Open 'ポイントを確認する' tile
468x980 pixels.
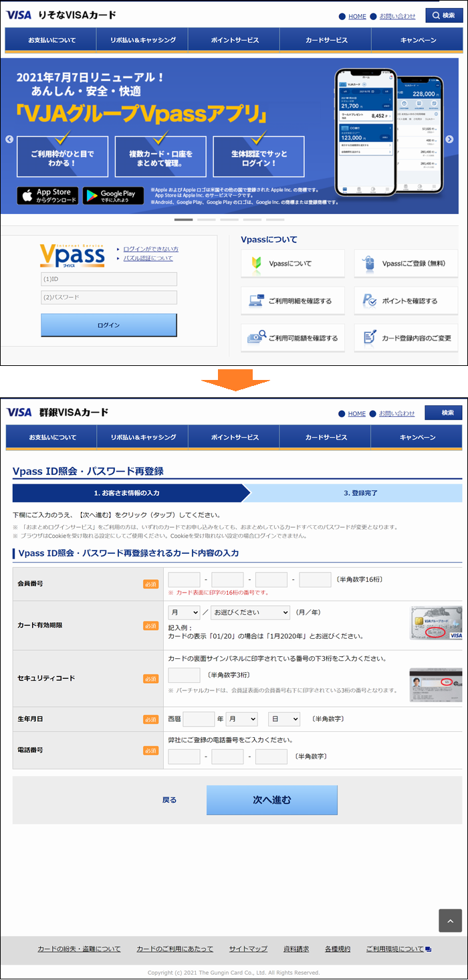(406, 301)
